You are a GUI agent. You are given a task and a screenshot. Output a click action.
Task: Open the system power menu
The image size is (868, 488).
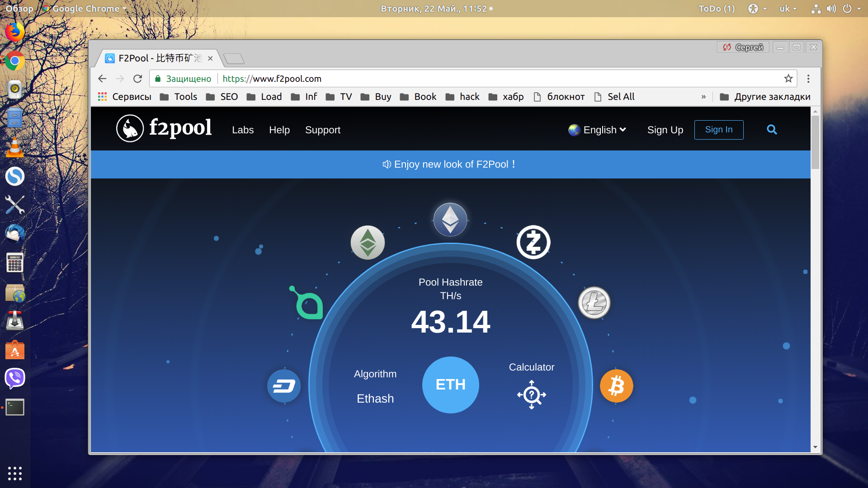coord(852,9)
